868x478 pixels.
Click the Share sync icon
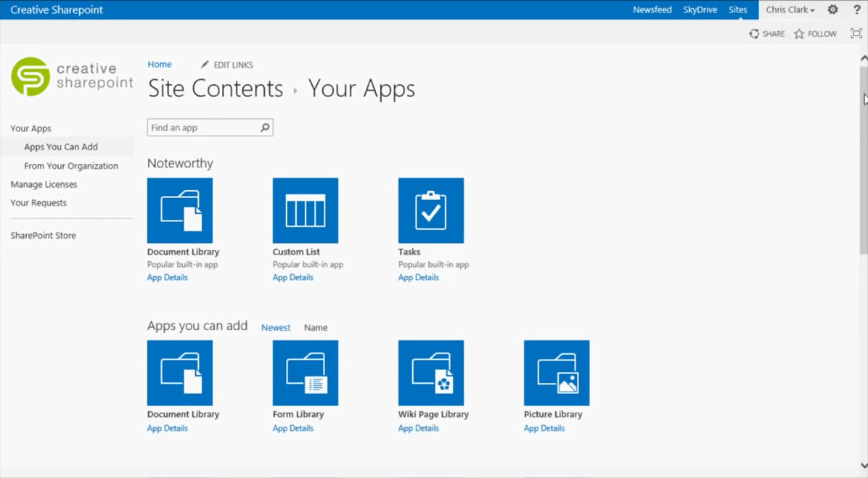click(x=754, y=34)
